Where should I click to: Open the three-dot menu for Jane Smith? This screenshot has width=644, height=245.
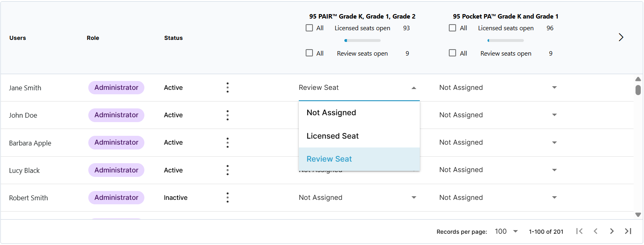pos(227,87)
